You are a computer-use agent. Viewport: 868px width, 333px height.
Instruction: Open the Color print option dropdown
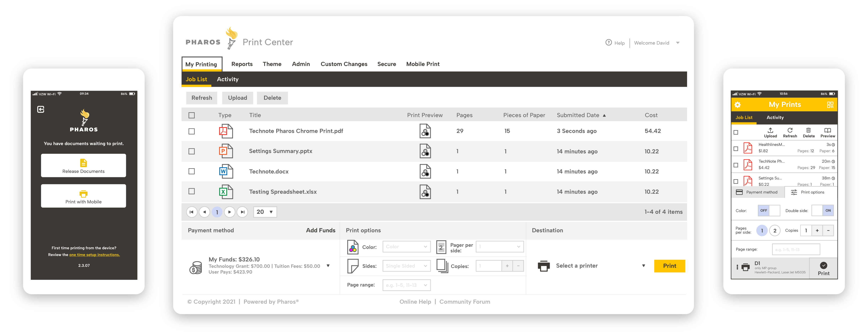click(x=406, y=247)
